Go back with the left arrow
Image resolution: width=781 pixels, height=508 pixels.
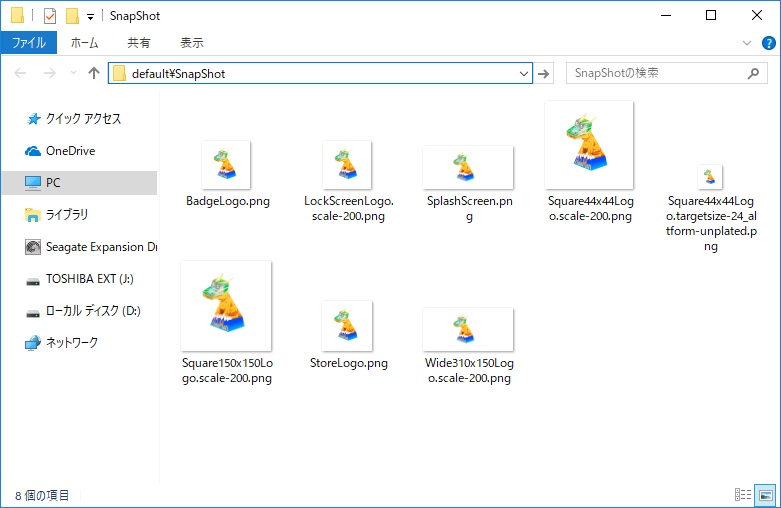[20, 74]
